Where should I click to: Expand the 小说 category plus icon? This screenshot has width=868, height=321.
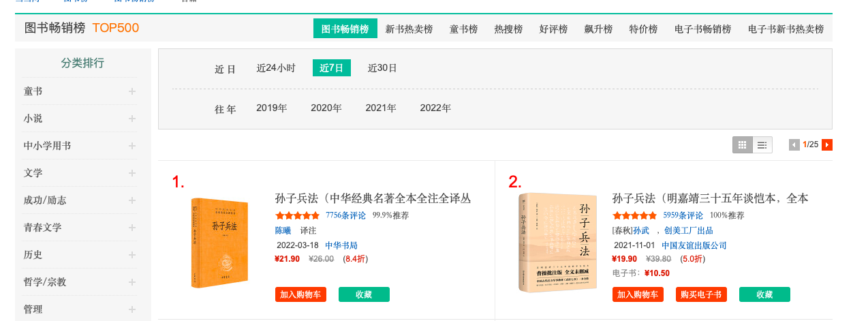pos(132,119)
